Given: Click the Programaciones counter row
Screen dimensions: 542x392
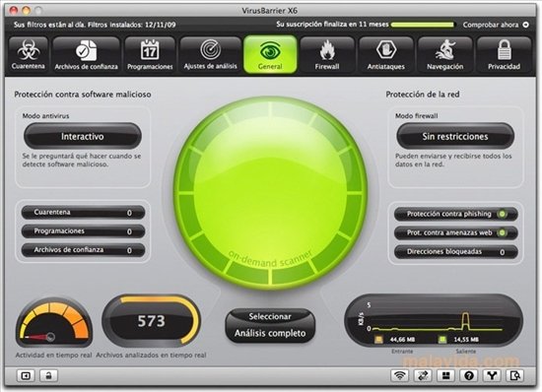Looking at the screenshot, I should click(83, 231).
